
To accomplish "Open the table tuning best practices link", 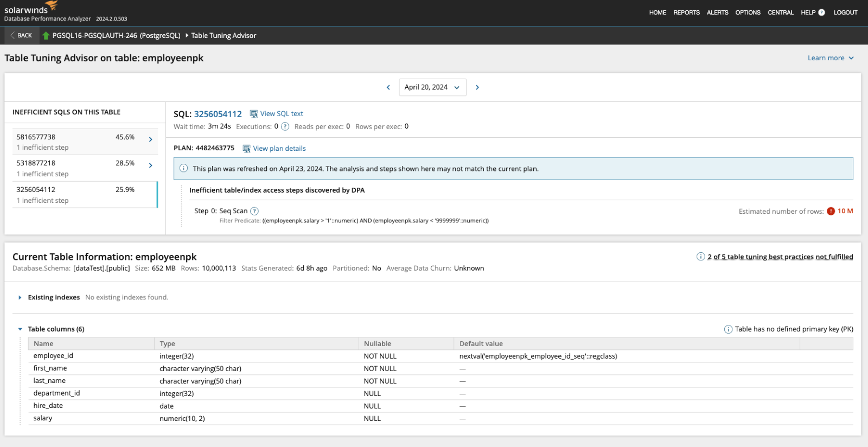I will [x=780, y=257].
